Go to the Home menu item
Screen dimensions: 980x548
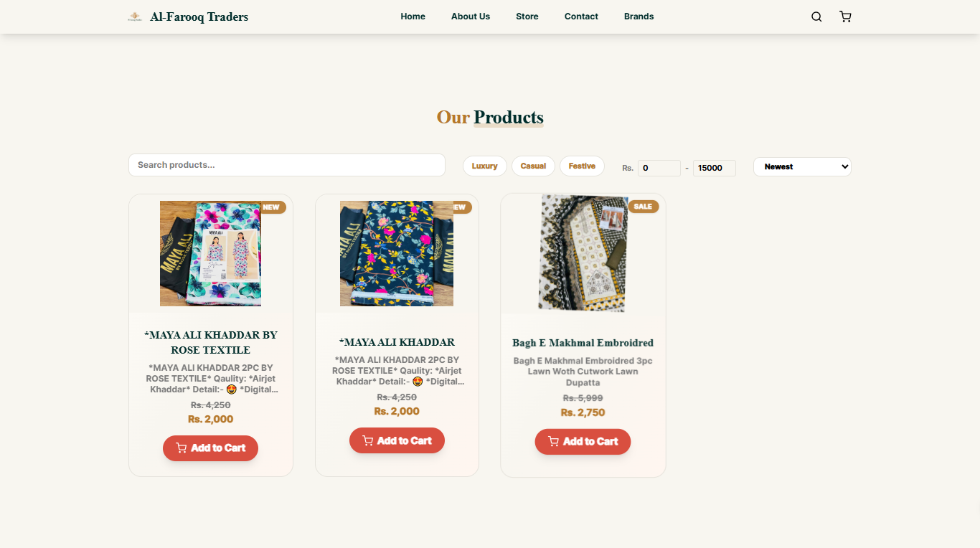[413, 16]
